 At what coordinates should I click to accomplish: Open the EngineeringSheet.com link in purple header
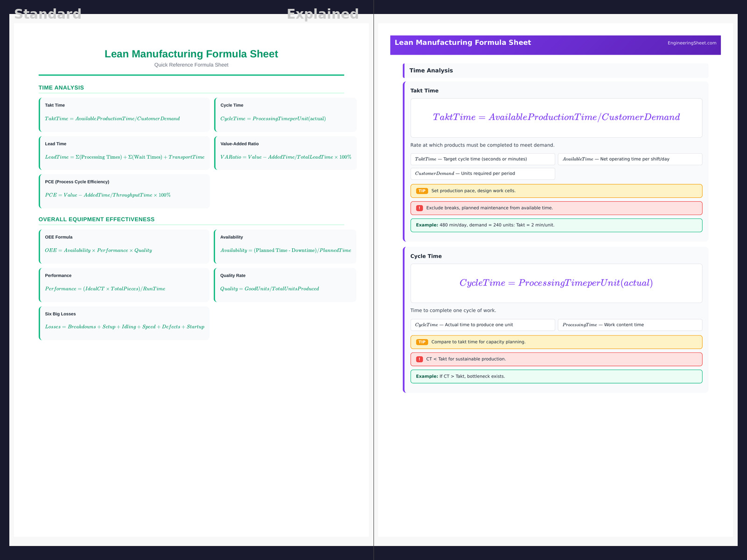coord(692,43)
